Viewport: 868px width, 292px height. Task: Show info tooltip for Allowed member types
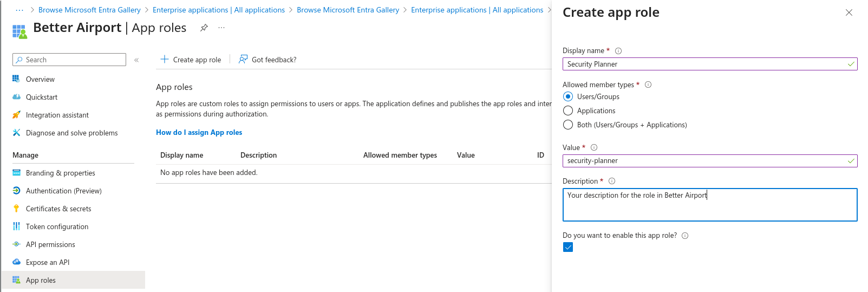[648, 85]
